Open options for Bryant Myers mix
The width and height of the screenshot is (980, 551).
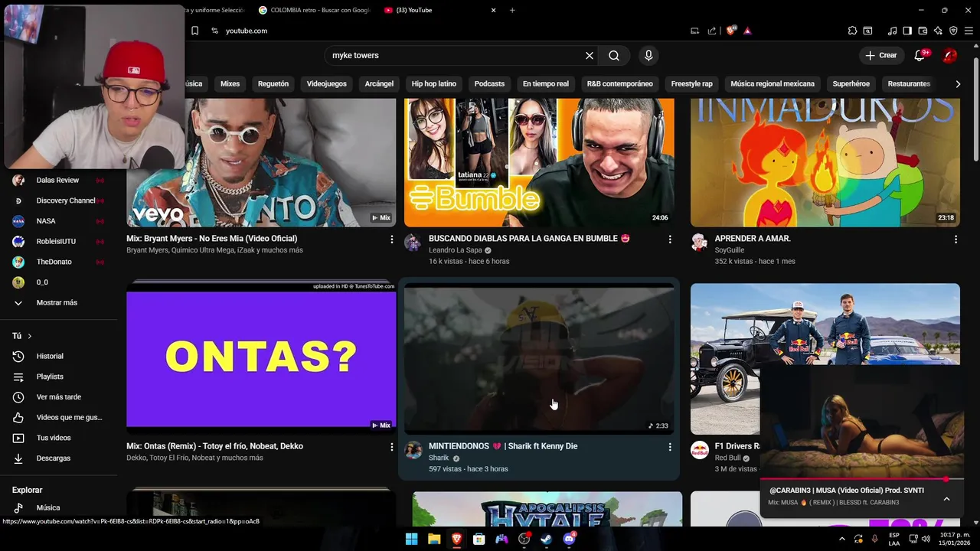click(x=391, y=240)
